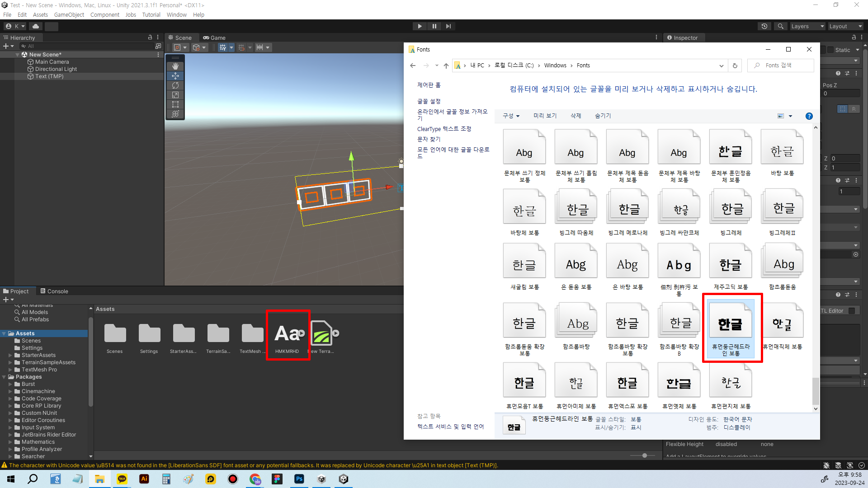Select the 바탕 보통 font
This screenshot has height=488, width=868.
[x=782, y=153]
